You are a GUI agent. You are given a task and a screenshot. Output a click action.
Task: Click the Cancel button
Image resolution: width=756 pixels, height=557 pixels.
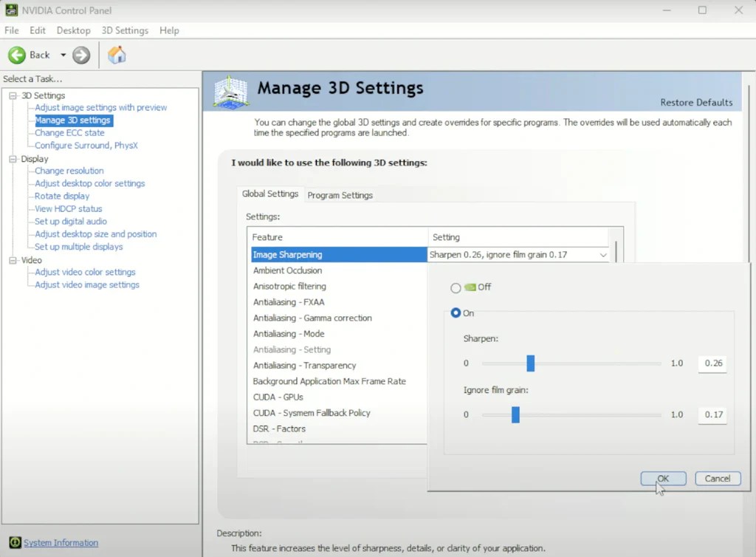(x=717, y=478)
